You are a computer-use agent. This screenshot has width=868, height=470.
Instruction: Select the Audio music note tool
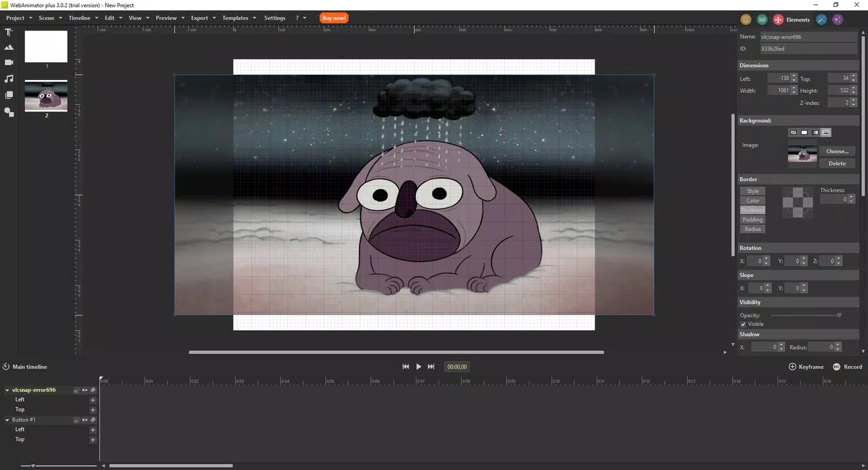[9, 78]
